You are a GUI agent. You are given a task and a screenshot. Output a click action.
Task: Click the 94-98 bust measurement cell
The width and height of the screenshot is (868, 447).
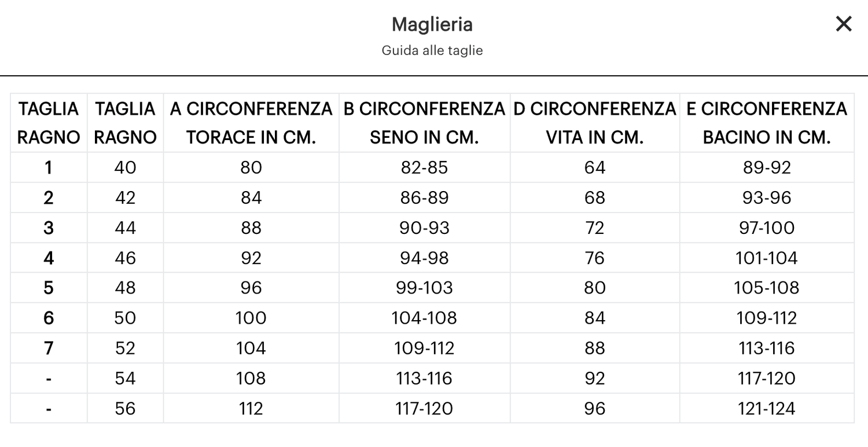click(424, 258)
